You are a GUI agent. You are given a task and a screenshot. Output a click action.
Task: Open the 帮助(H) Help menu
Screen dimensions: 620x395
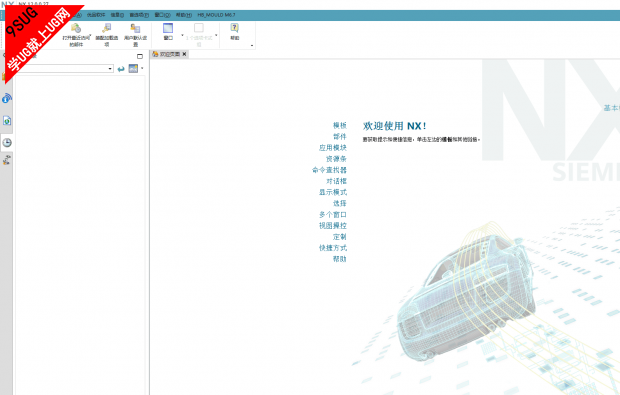point(184,15)
